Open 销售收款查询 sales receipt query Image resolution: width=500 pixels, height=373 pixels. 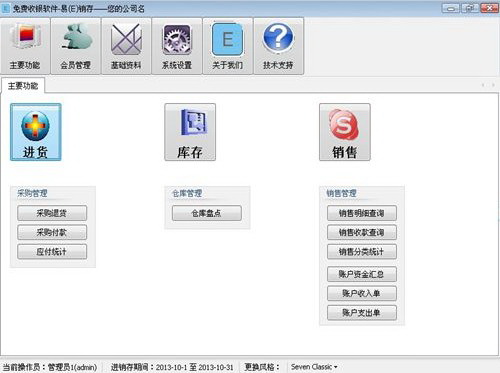pos(362,232)
